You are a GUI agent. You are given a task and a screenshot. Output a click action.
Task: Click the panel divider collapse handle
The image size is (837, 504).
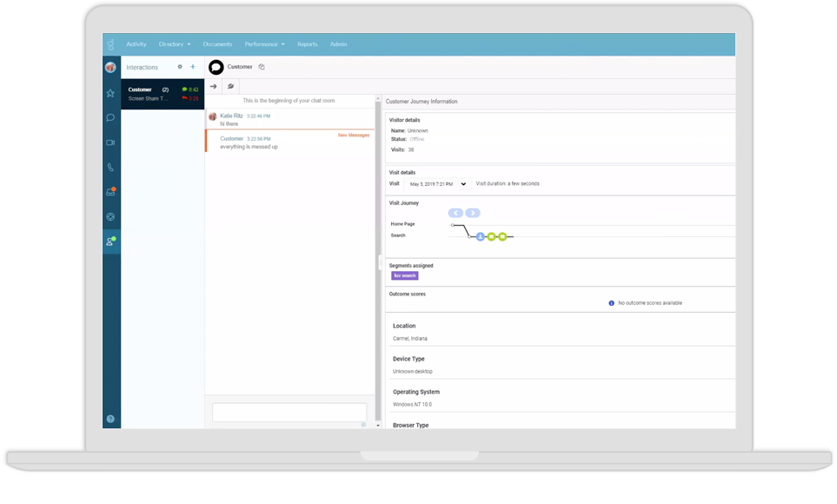(x=381, y=262)
